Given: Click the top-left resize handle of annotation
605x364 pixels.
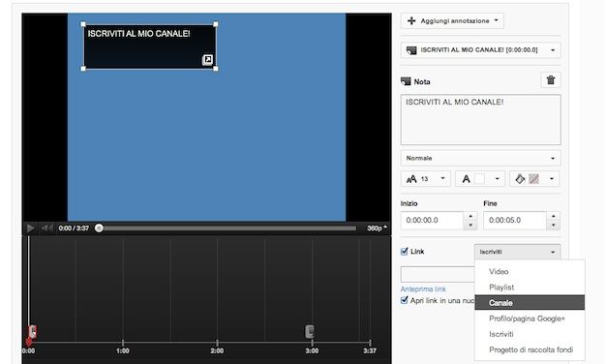Looking at the screenshot, I should 83,24.
